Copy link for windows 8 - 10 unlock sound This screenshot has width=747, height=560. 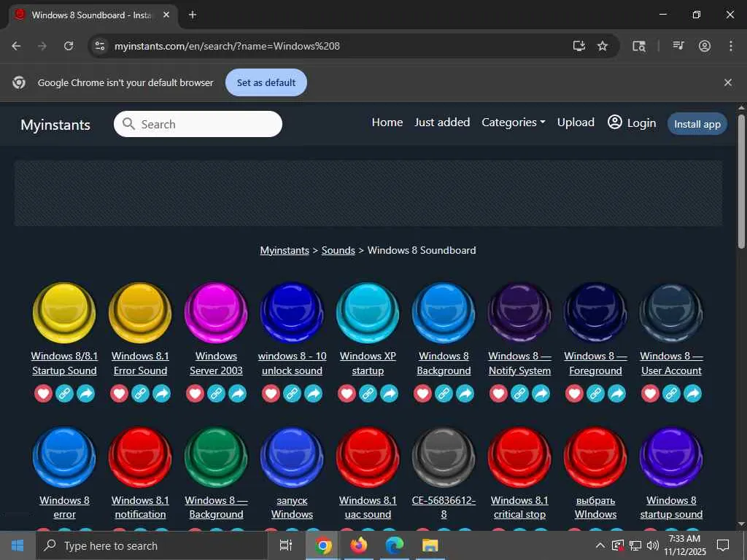point(292,393)
